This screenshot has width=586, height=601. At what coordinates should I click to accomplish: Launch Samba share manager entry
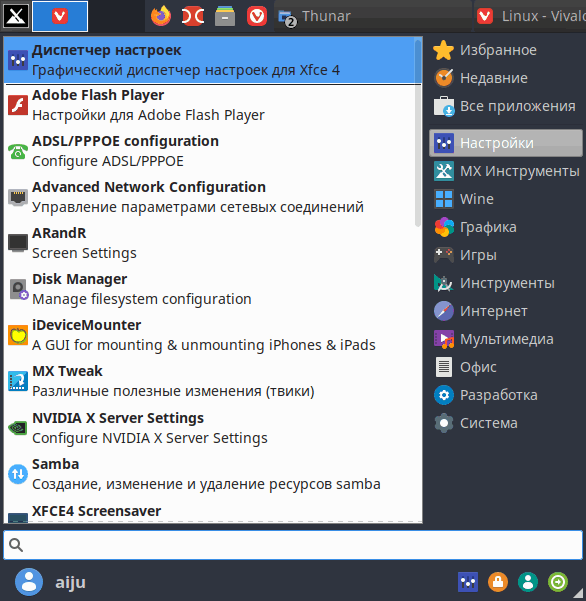point(213,474)
